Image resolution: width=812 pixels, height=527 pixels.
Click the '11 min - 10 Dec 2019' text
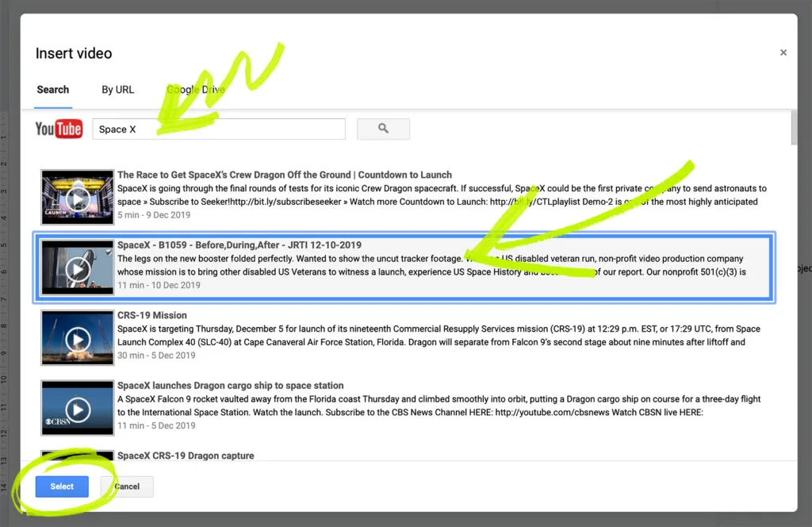[x=159, y=285]
